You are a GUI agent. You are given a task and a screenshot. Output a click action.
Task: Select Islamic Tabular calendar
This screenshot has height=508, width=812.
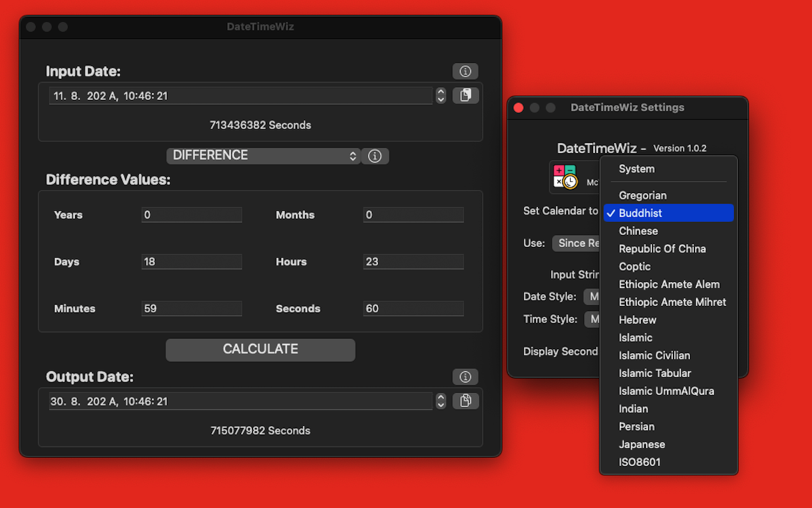point(669,373)
